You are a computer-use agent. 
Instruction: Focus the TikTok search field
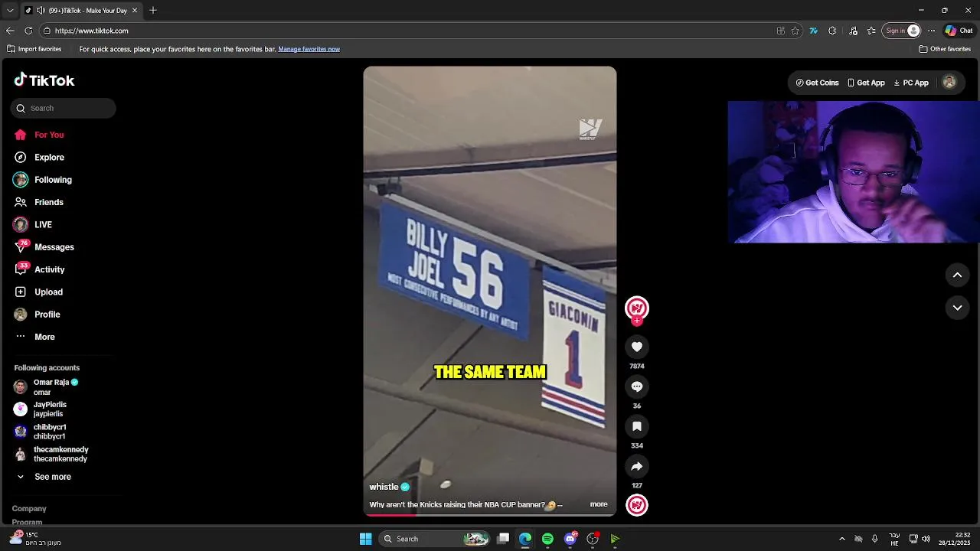click(x=64, y=108)
